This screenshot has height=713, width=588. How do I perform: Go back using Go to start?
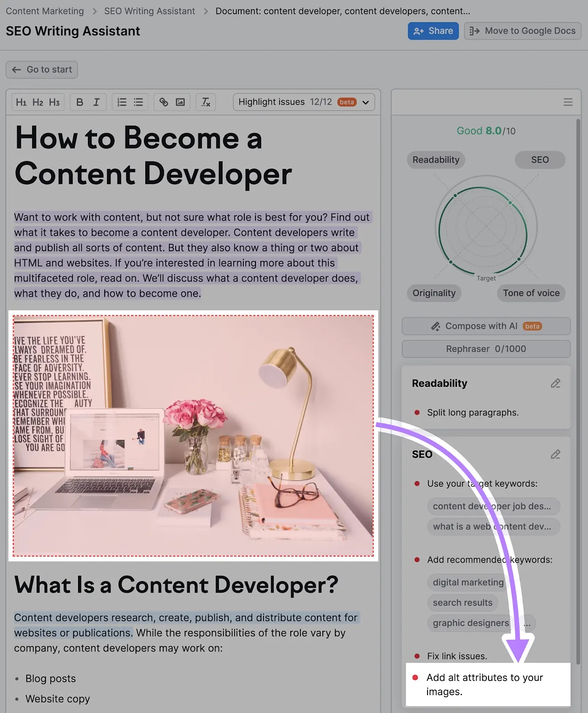coord(42,70)
